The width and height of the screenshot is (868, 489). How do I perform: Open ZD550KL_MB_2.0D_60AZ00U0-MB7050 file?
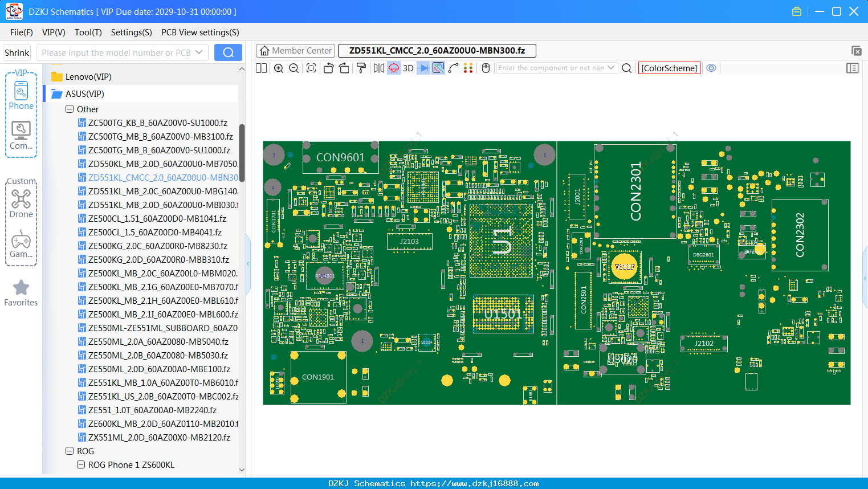pyautogui.click(x=158, y=164)
